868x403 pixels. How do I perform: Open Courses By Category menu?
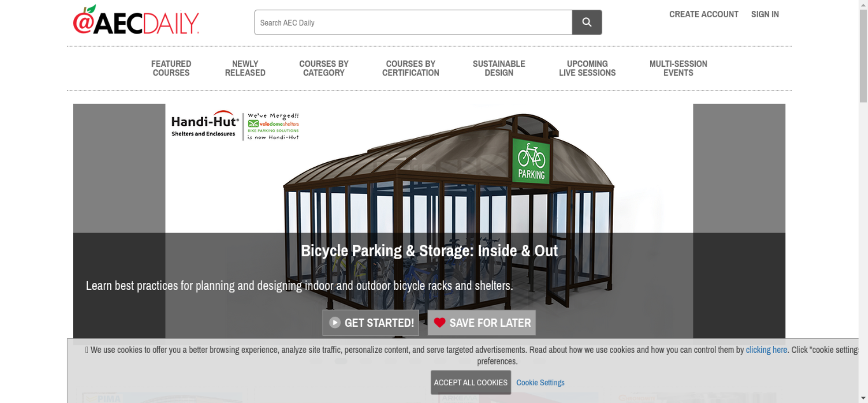(324, 68)
